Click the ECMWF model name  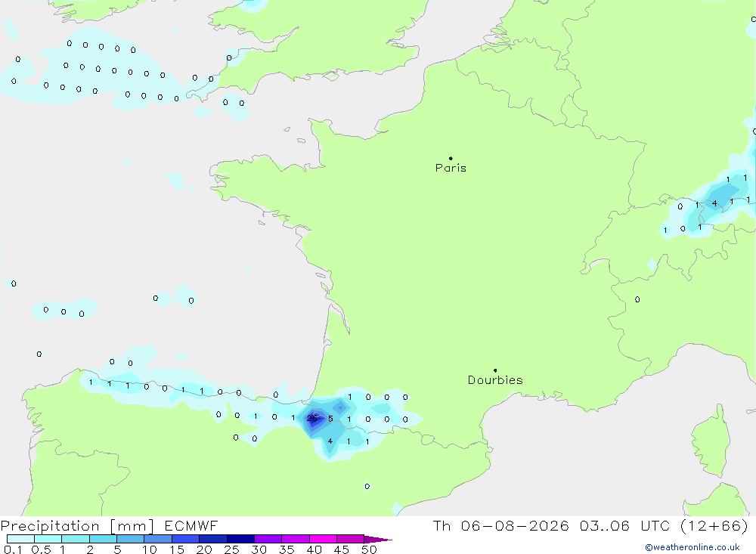191,526
